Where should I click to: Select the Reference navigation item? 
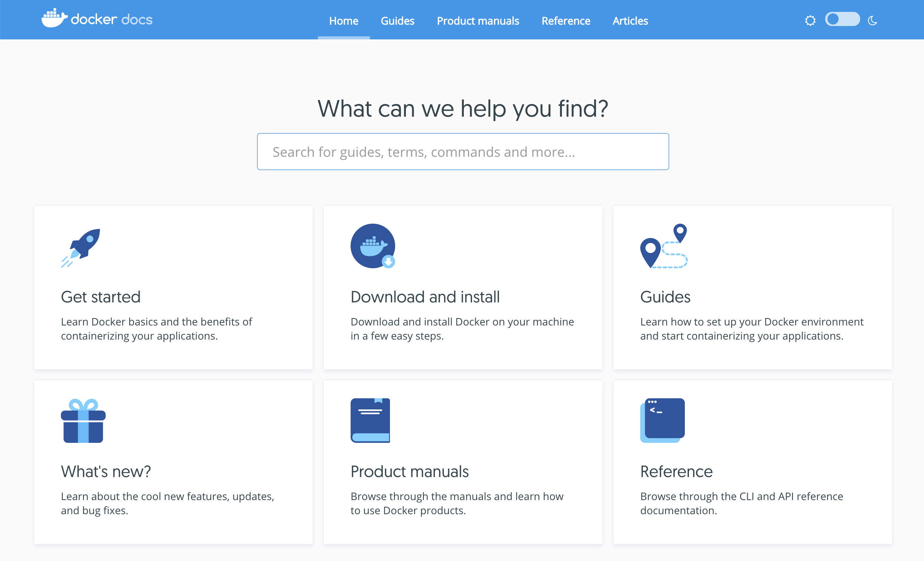566,21
